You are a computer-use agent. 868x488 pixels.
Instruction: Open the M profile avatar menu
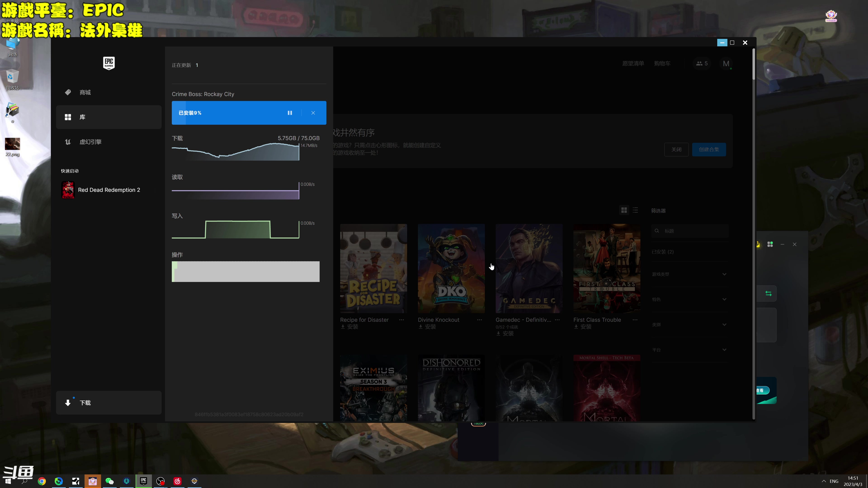(x=726, y=64)
